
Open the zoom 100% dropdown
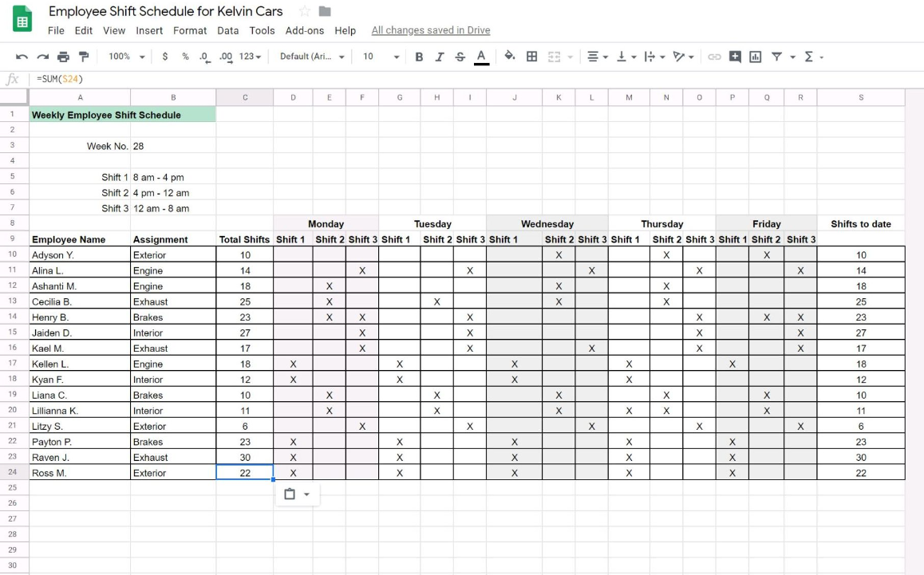(126, 57)
